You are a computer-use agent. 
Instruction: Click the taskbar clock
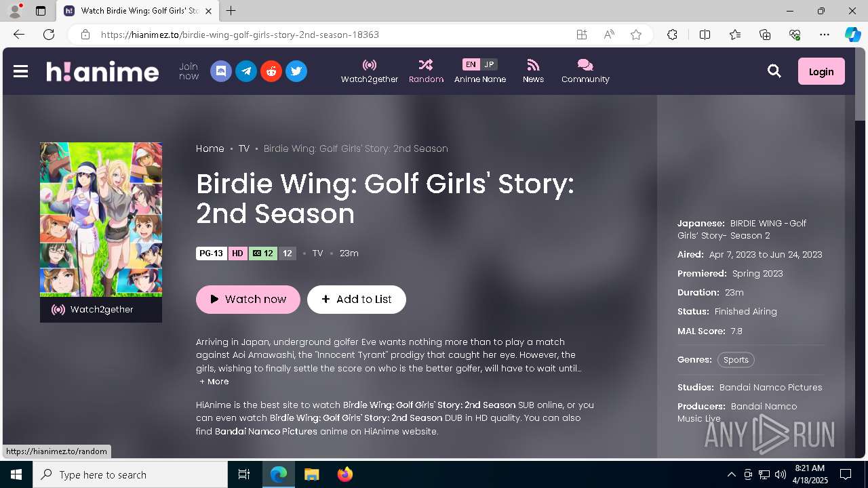point(810,474)
